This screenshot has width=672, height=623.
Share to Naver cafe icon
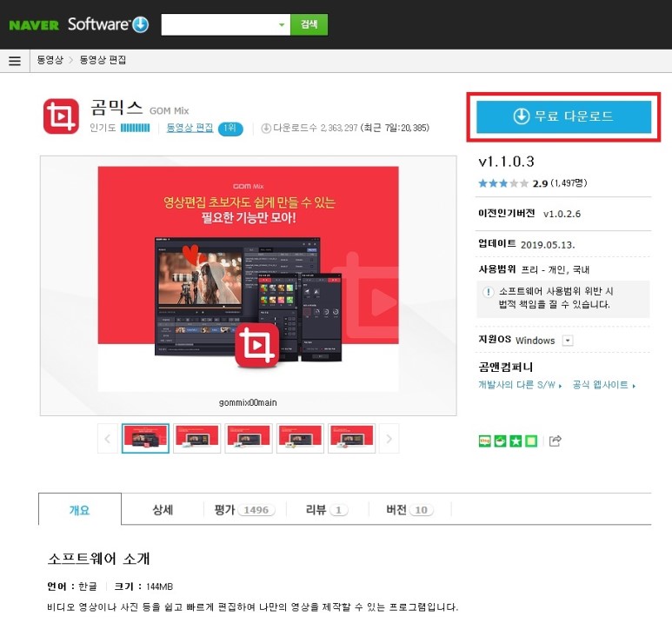pyautogui.click(x=500, y=441)
